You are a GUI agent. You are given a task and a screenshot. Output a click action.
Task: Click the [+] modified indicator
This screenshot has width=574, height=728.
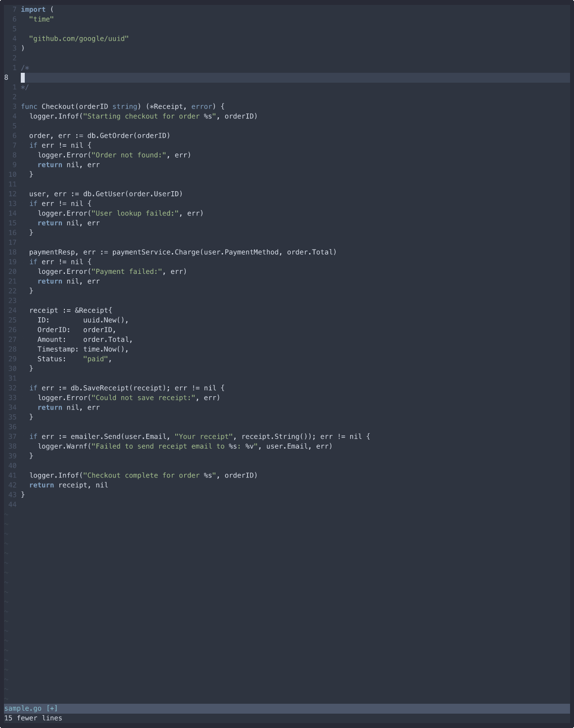pyautogui.click(x=52, y=708)
